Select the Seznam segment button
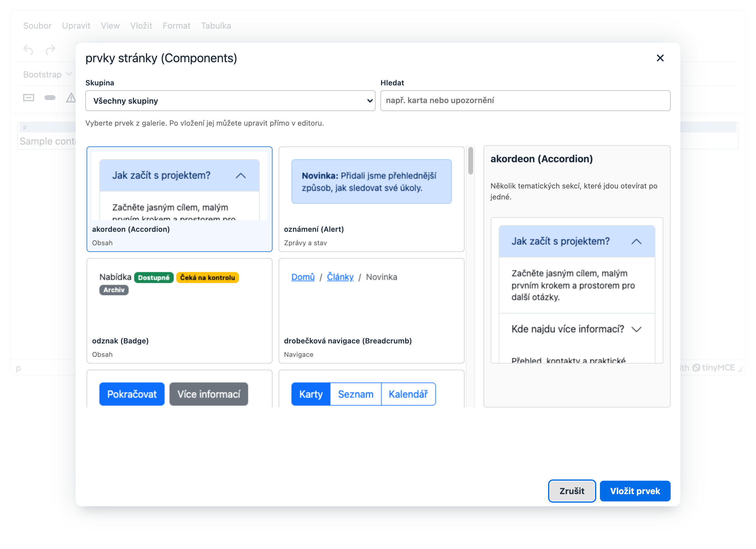Viewport: 756px width, 549px height. 355,394
